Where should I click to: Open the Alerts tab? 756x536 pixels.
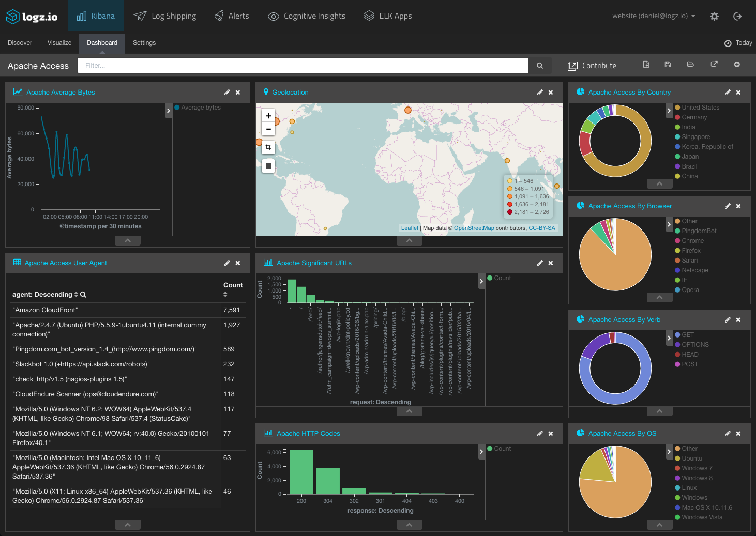pyautogui.click(x=232, y=16)
